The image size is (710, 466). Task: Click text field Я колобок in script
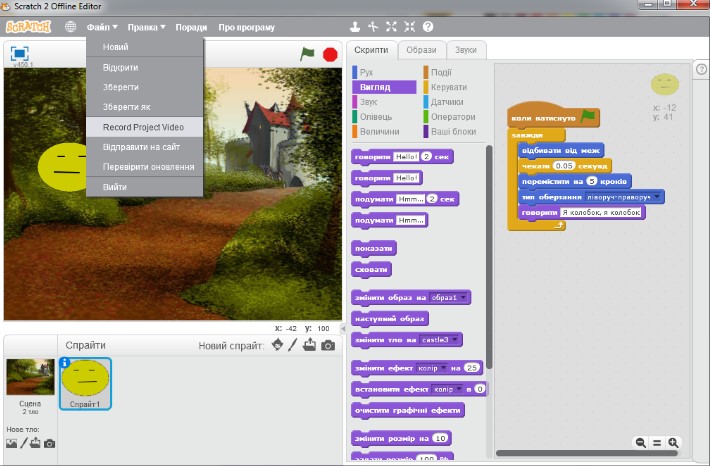(x=601, y=212)
